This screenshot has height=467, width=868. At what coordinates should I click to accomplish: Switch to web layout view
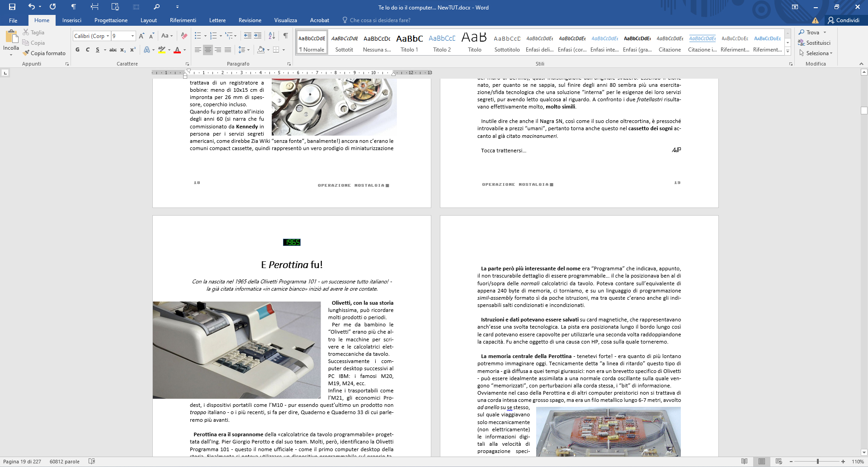[x=779, y=462]
